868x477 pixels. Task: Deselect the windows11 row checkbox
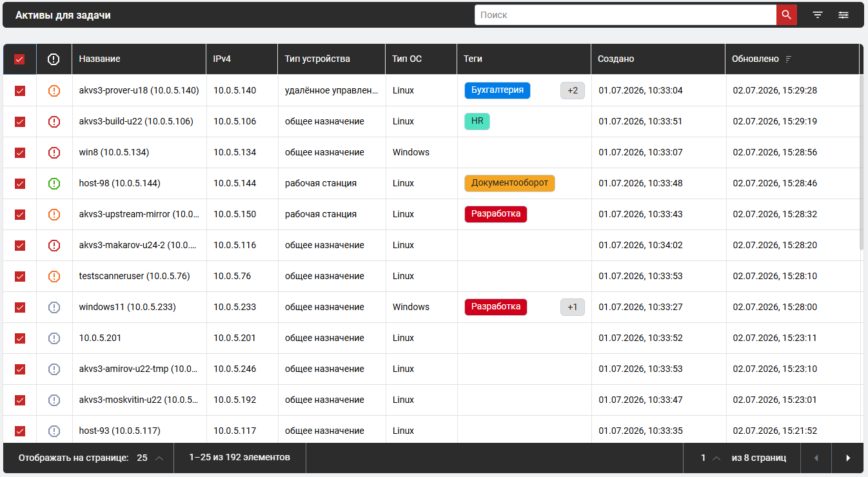point(20,307)
